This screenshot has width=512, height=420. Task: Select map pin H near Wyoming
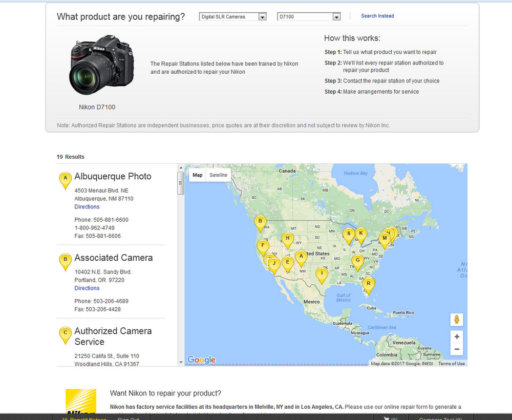(x=288, y=239)
